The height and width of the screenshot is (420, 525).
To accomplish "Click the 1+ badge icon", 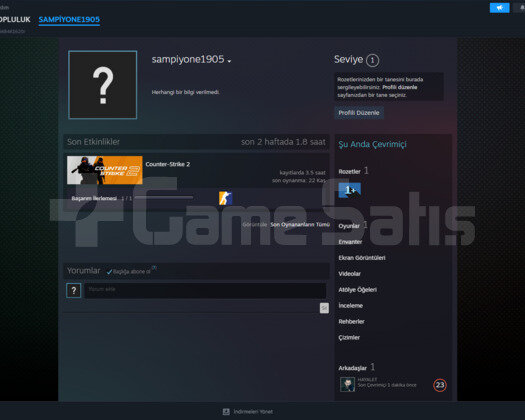I will tap(350, 190).
